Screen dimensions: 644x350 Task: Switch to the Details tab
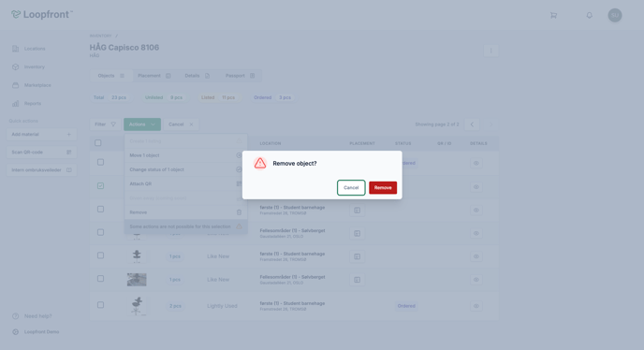[198, 76]
